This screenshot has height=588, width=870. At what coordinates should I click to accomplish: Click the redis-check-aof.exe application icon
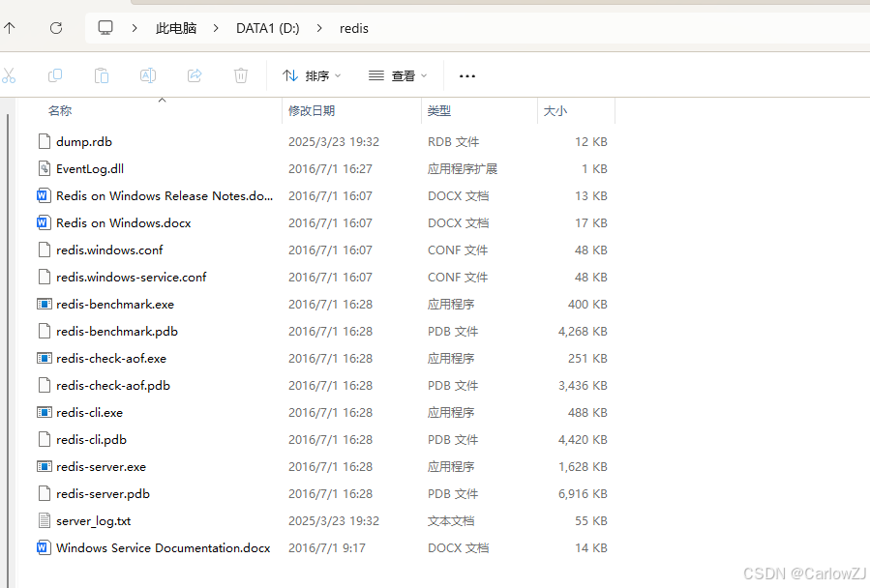pyautogui.click(x=45, y=359)
